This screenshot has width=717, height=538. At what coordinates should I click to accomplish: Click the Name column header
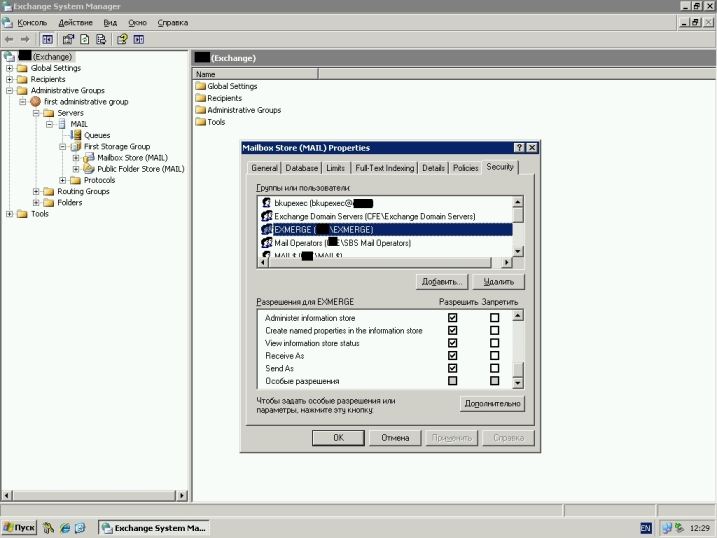(x=255, y=74)
